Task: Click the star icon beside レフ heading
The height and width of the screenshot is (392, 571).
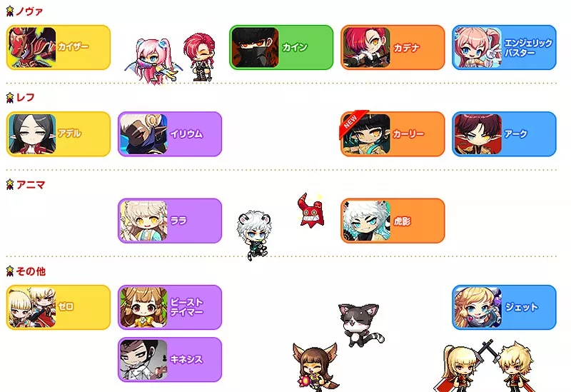Action: 10,98
